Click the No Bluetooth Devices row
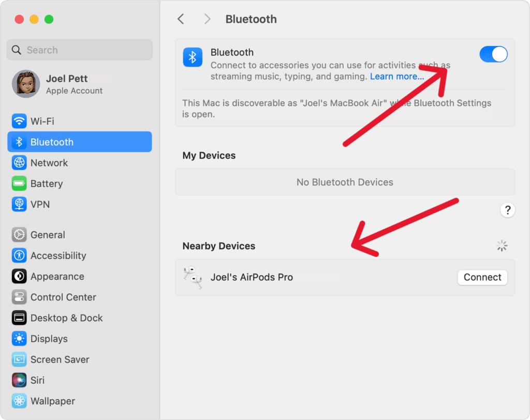The height and width of the screenshot is (420, 530). click(x=345, y=182)
